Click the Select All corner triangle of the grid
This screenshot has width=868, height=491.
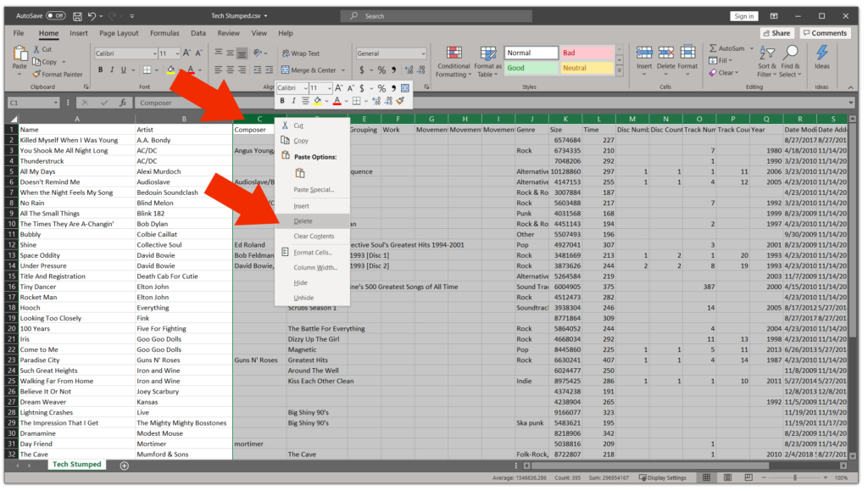pyautogui.click(x=14, y=119)
